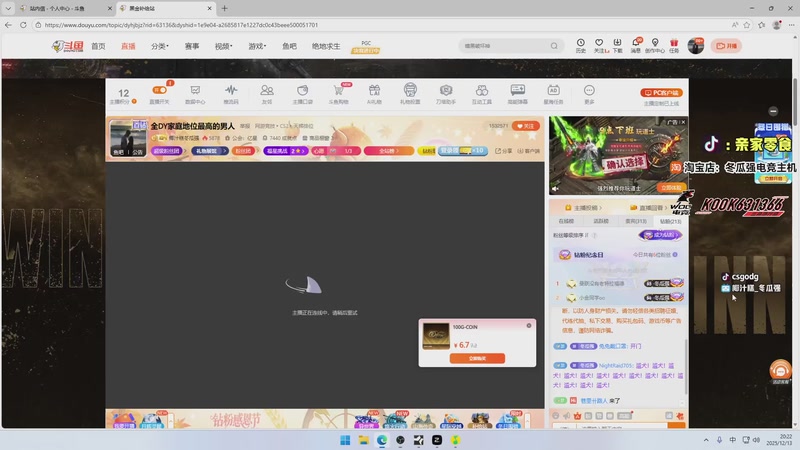Click the megaphone icon in chat toolbar

[566, 416]
